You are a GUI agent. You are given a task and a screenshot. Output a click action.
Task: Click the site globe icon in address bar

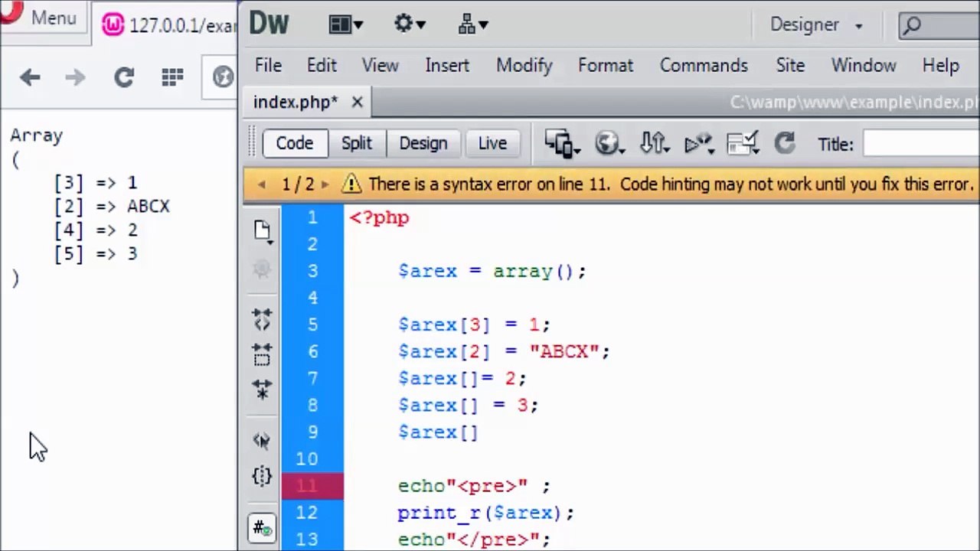click(x=223, y=77)
